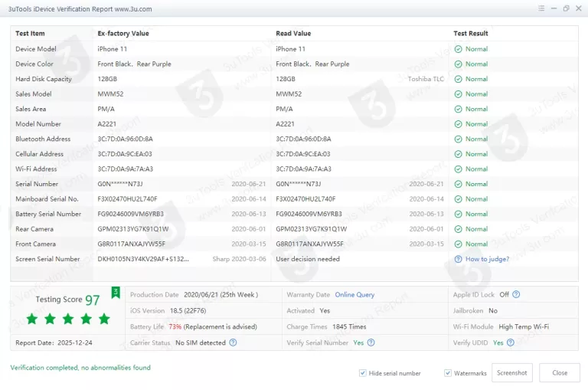Click the five-star rating under Testing Score

[x=68, y=319]
